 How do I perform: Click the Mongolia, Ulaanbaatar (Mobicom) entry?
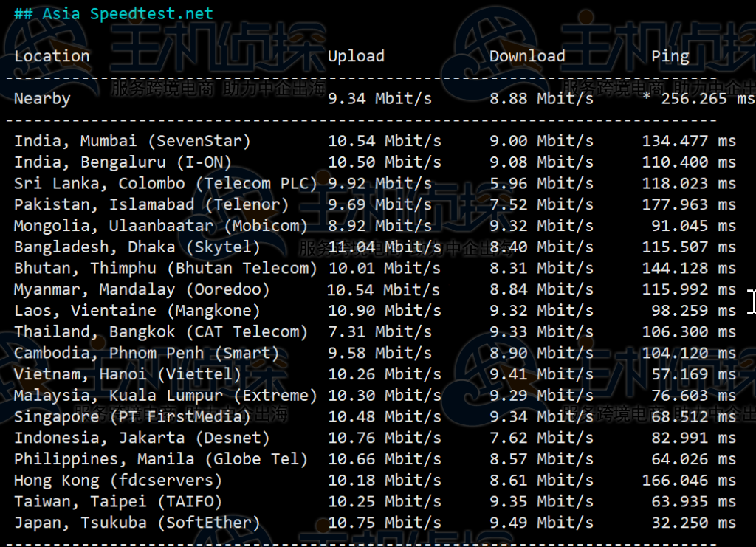(161, 226)
